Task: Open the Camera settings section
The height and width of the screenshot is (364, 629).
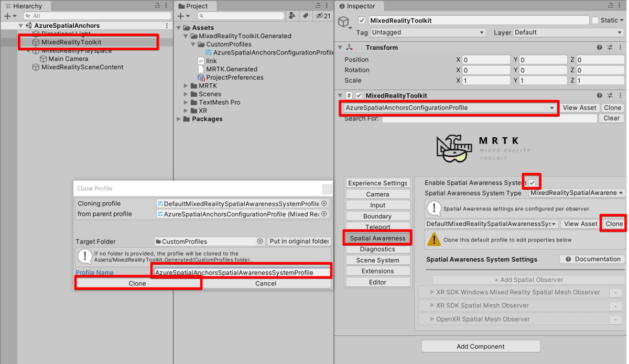Action: tap(377, 194)
